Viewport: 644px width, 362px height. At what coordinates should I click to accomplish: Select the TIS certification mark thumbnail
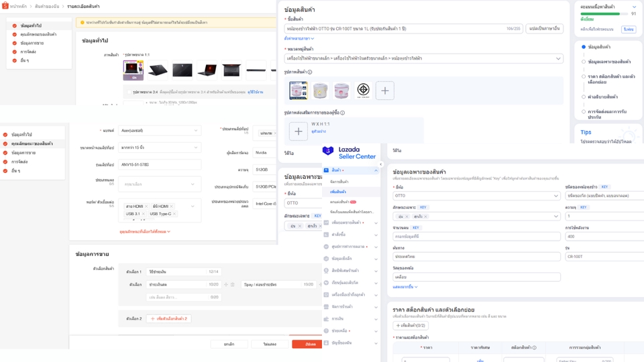tap(364, 90)
